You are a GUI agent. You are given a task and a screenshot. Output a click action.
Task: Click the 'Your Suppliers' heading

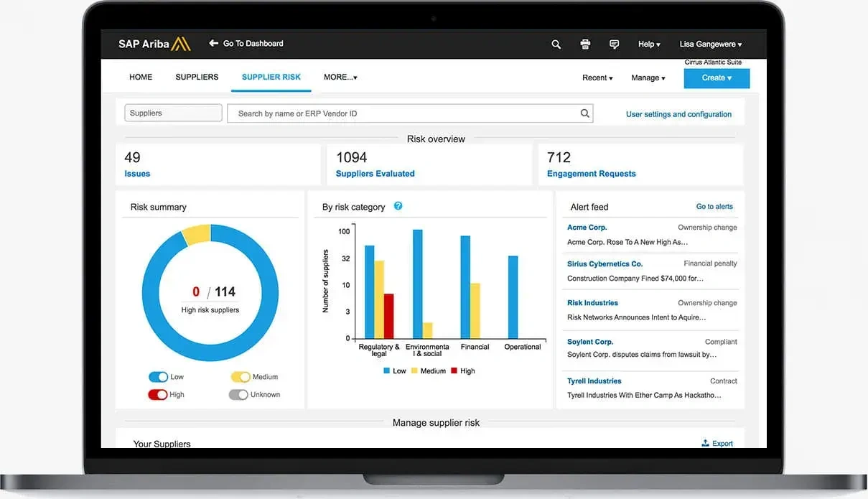(x=162, y=444)
